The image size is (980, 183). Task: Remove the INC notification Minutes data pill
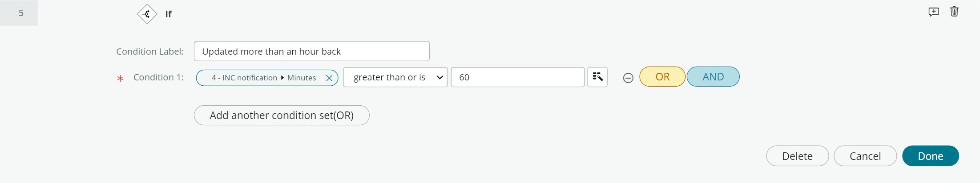coord(329,78)
